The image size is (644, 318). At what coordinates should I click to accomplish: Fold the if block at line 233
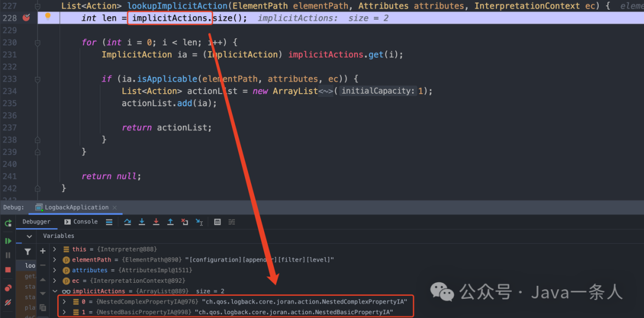pos(38,79)
